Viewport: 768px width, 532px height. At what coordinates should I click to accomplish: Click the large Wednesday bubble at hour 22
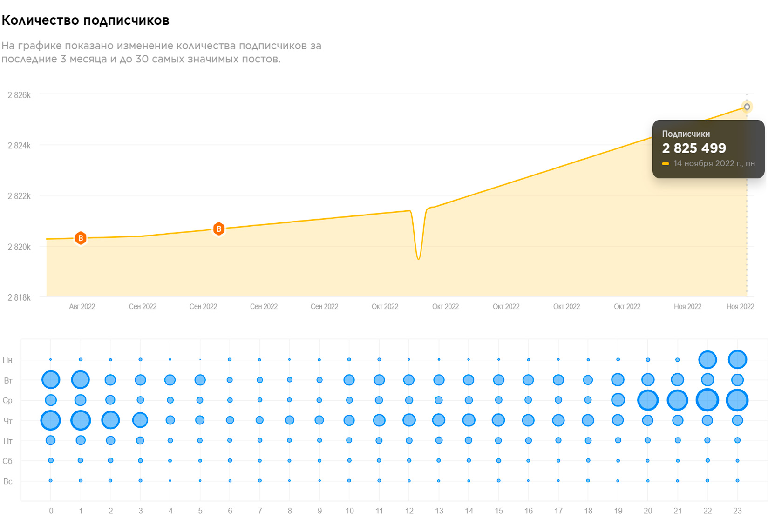pos(707,400)
